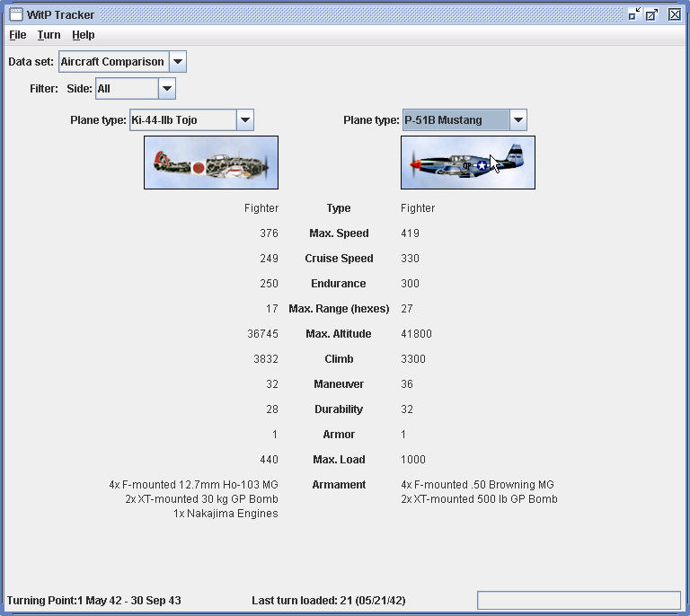
Task: Click the Max. Range (hexes) label
Action: (339, 309)
